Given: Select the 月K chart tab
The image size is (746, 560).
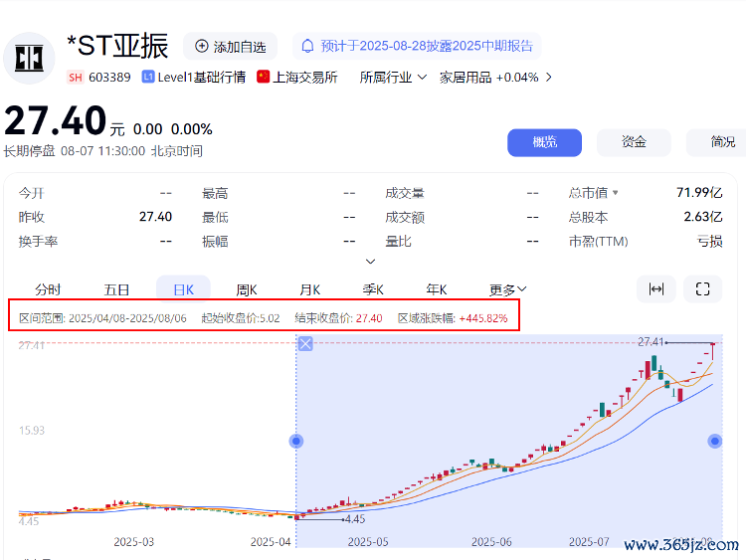Looking at the screenshot, I should 309,289.
